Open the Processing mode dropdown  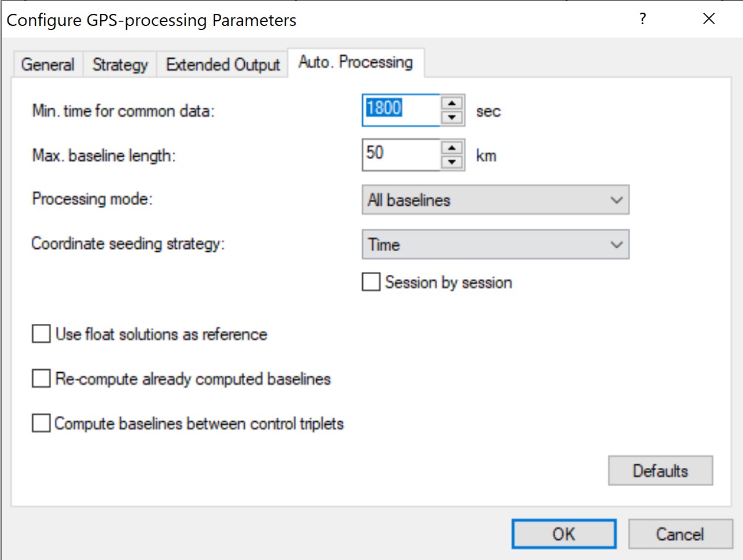[x=495, y=200]
